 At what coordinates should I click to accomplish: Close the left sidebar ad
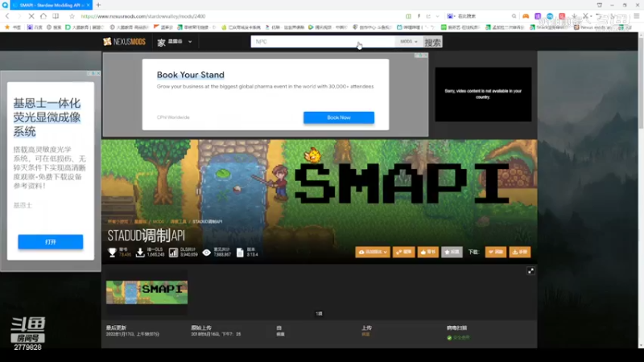[x=97, y=73]
